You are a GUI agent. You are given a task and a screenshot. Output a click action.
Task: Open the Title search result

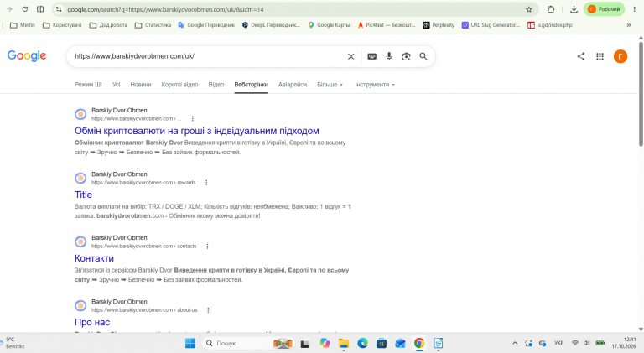coord(83,195)
